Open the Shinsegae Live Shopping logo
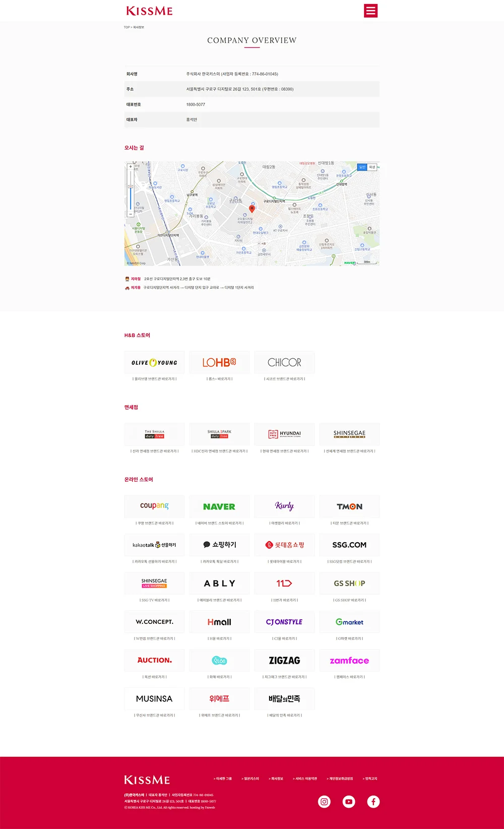 [x=154, y=583]
